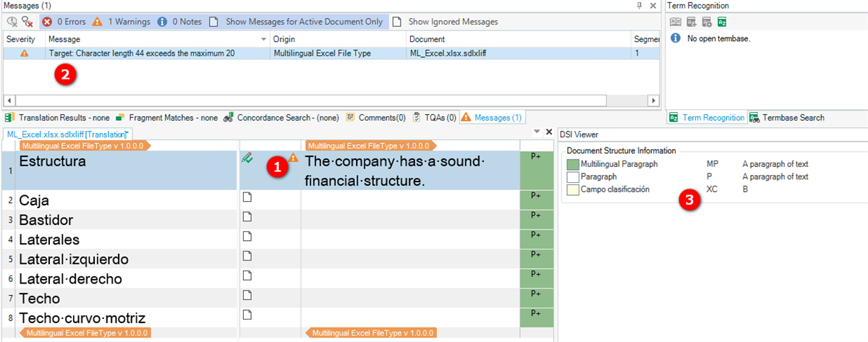Pin the Messages panel with auto-hide icon

point(639,5)
